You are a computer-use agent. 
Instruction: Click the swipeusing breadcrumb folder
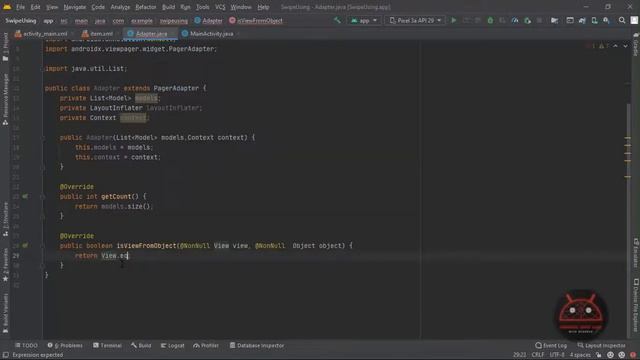coord(174,20)
